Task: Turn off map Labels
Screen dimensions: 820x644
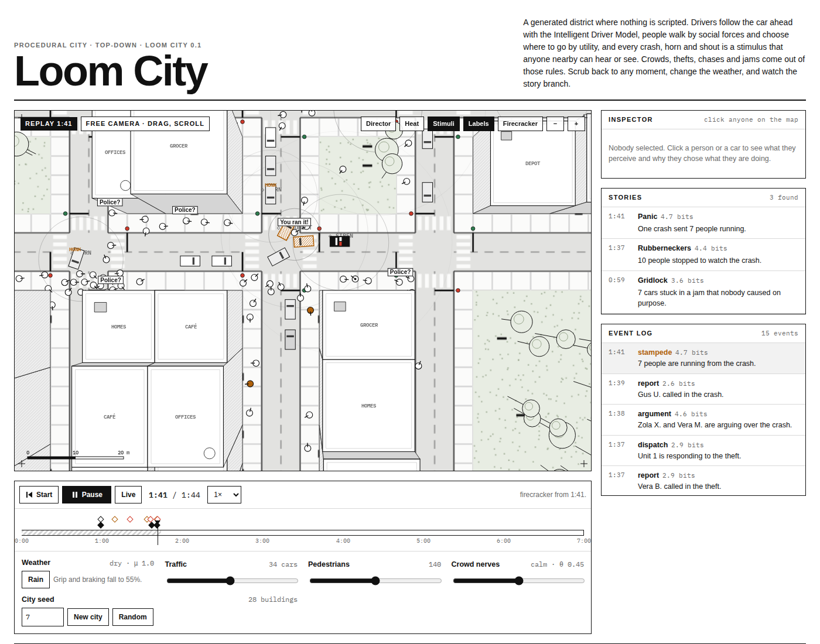Action: coord(479,124)
